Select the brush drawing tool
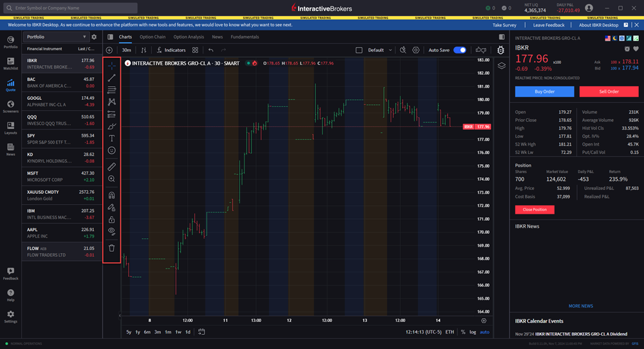This screenshot has width=644, height=349. click(111, 126)
